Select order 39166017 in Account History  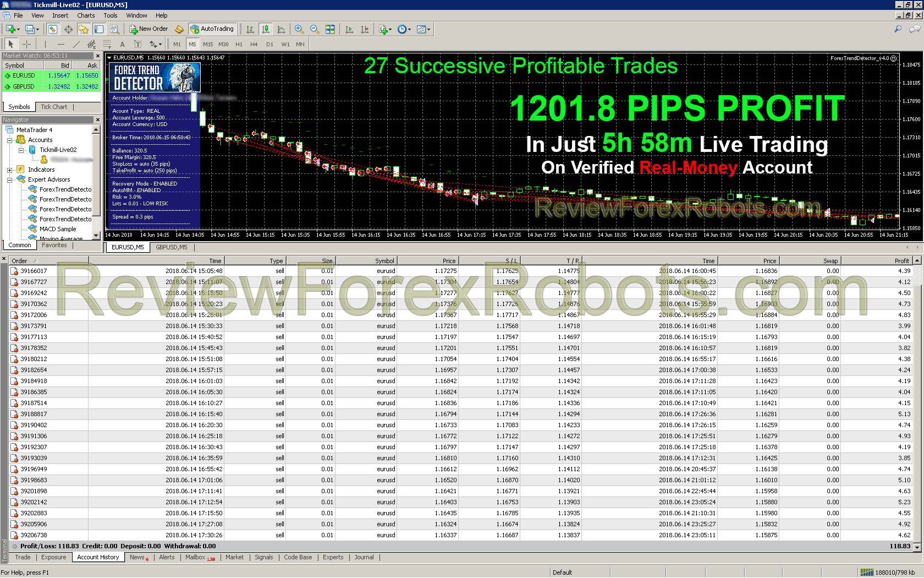tap(461, 271)
